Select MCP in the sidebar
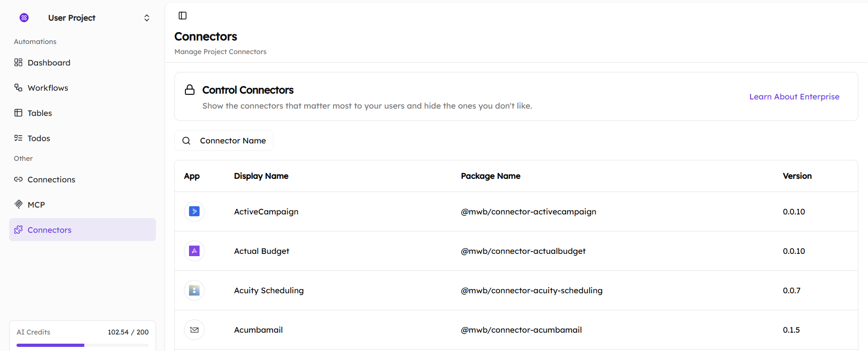The image size is (868, 351). coord(36,205)
